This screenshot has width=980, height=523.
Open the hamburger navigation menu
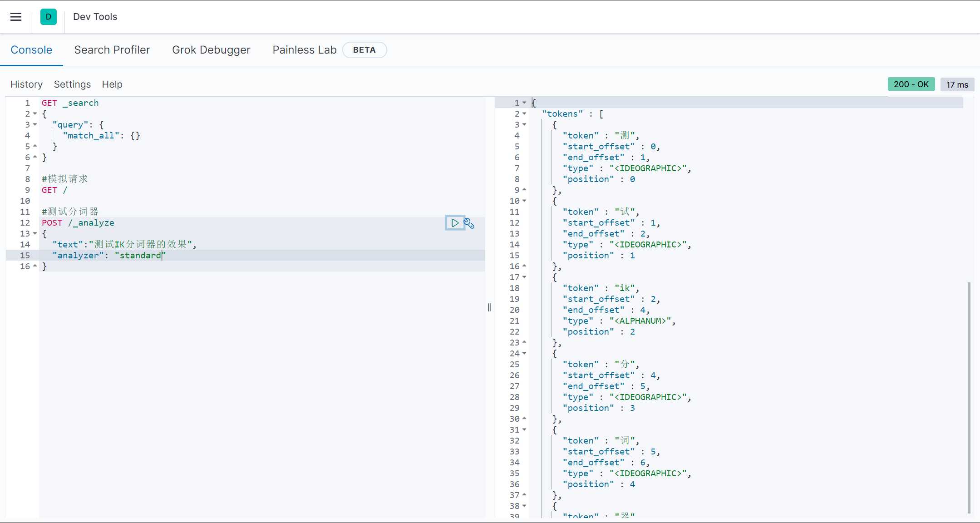[x=16, y=17]
